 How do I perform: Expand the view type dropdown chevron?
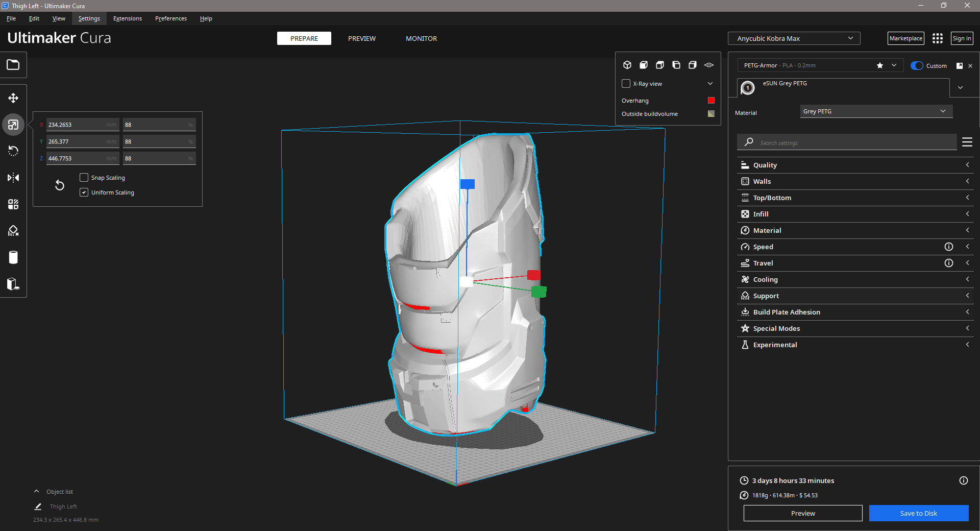pos(710,83)
